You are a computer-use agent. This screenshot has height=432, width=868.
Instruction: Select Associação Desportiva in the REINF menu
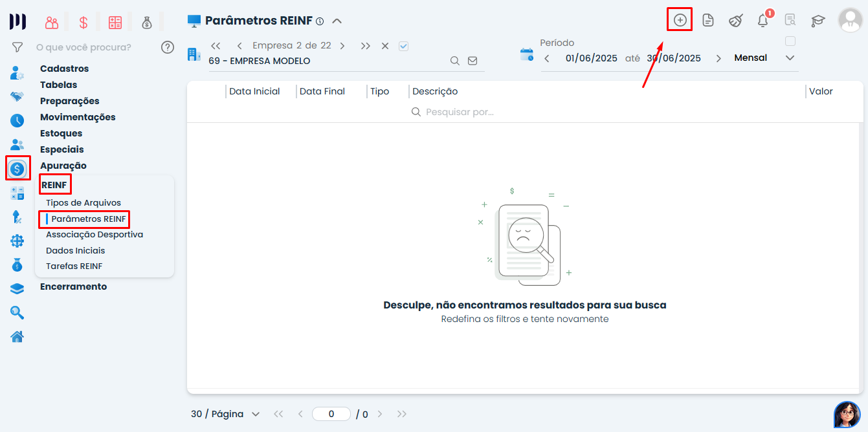click(95, 235)
